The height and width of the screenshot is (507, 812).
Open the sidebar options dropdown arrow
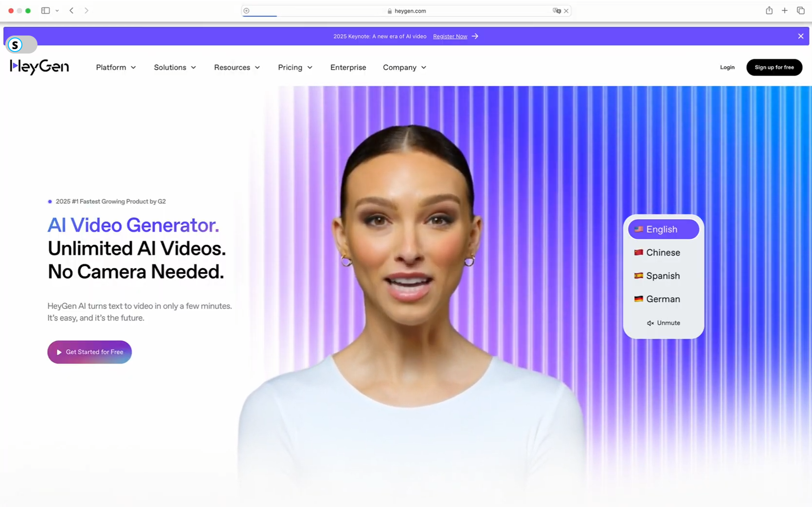[57, 10]
